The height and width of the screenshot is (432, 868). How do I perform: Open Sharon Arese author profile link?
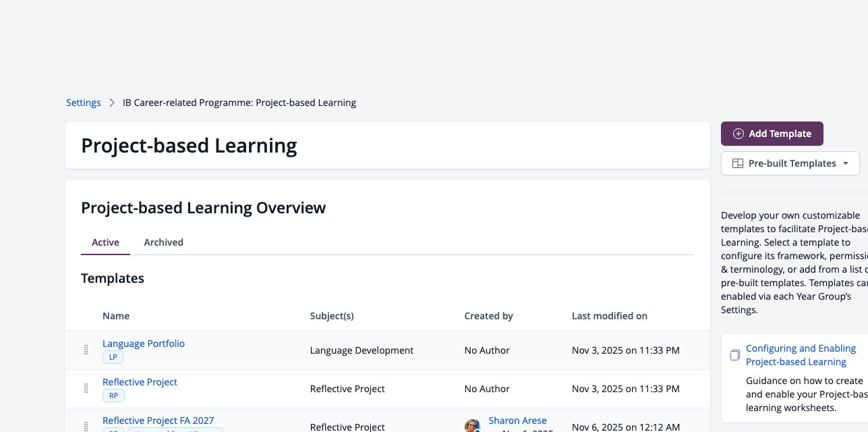[x=517, y=421]
